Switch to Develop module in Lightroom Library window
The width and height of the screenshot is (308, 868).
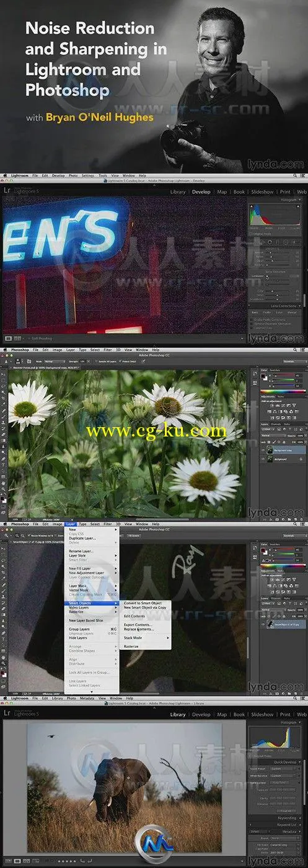201,714
